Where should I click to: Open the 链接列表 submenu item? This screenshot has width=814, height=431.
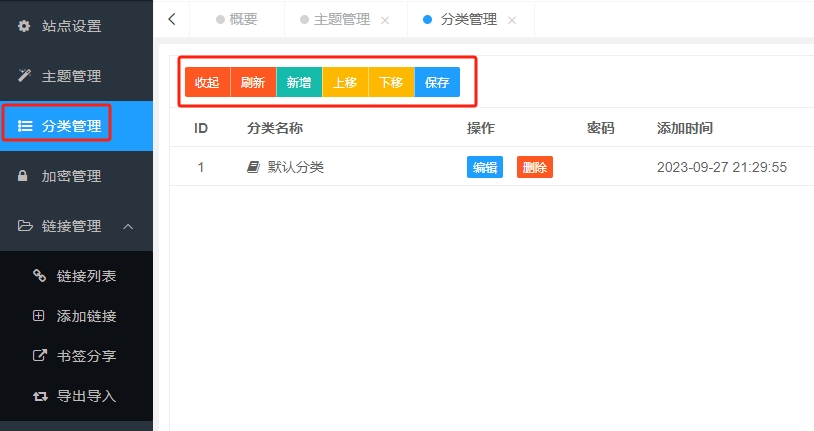(76, 276)
